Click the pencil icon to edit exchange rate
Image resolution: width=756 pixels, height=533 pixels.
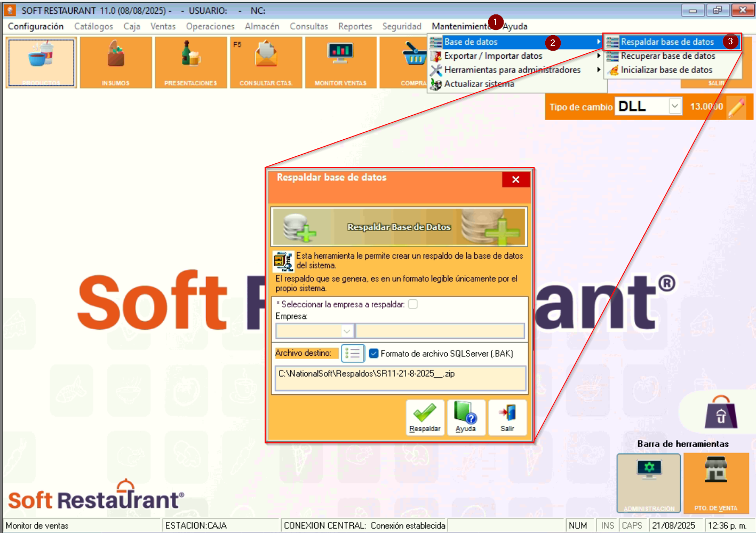pos(736,107)
